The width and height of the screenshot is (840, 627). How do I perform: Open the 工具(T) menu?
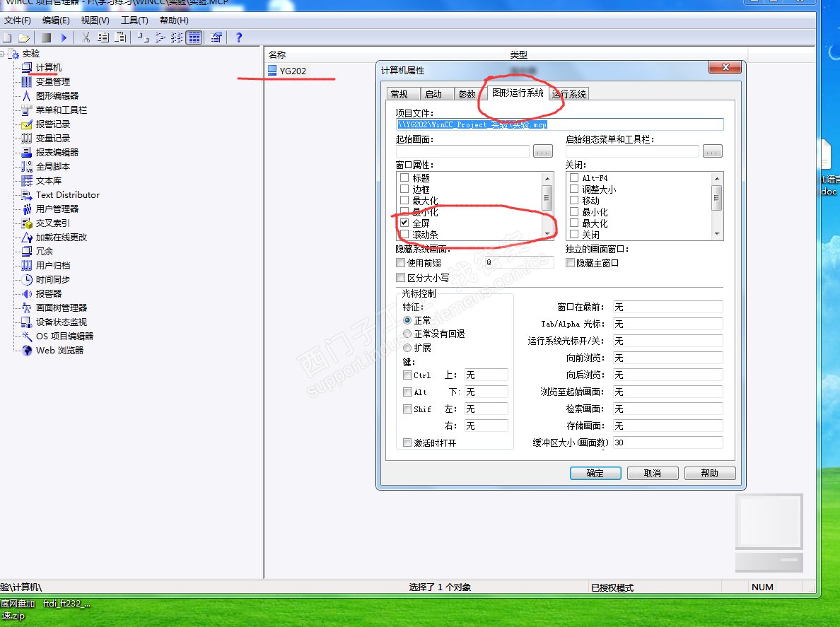[x=134, y=20]
